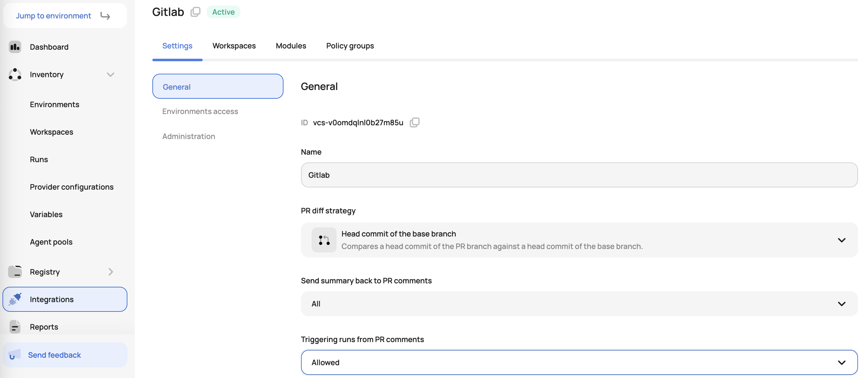Open Send summary back to PR comments dropdown

pyautogui.click(x=579, y=303)
